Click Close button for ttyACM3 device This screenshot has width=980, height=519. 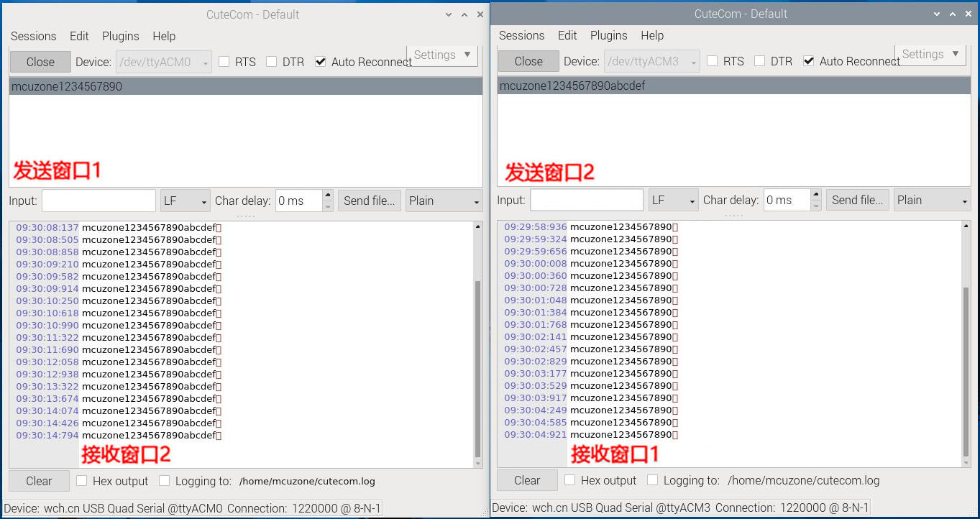coord(528,61)
